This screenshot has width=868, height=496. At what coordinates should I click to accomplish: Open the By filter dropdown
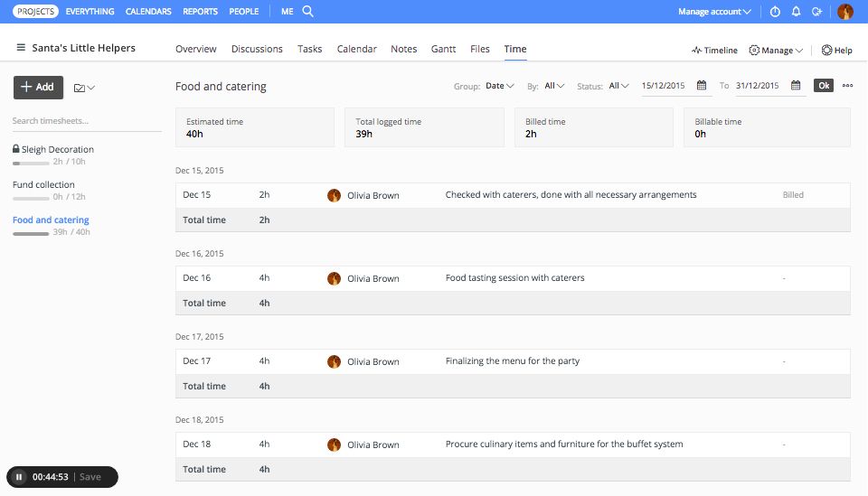point(554,86)
